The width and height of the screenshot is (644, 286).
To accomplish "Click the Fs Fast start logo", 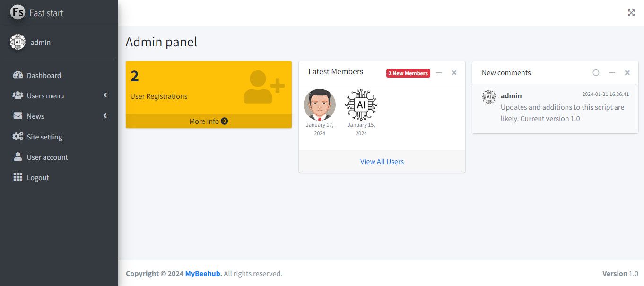I will pos(17,13).
